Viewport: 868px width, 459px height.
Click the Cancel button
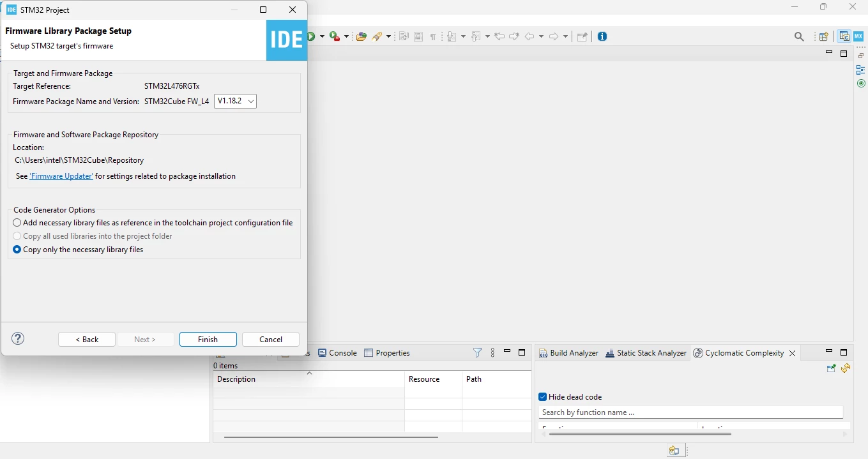coord(271,340)
